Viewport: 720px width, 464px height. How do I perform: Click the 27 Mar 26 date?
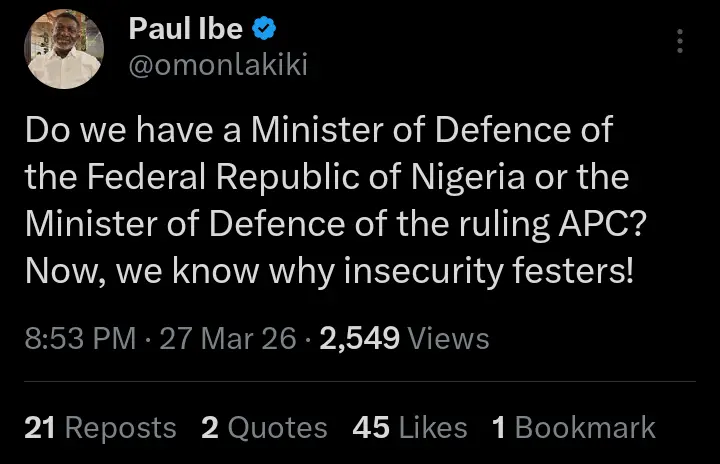click(228, 339)
